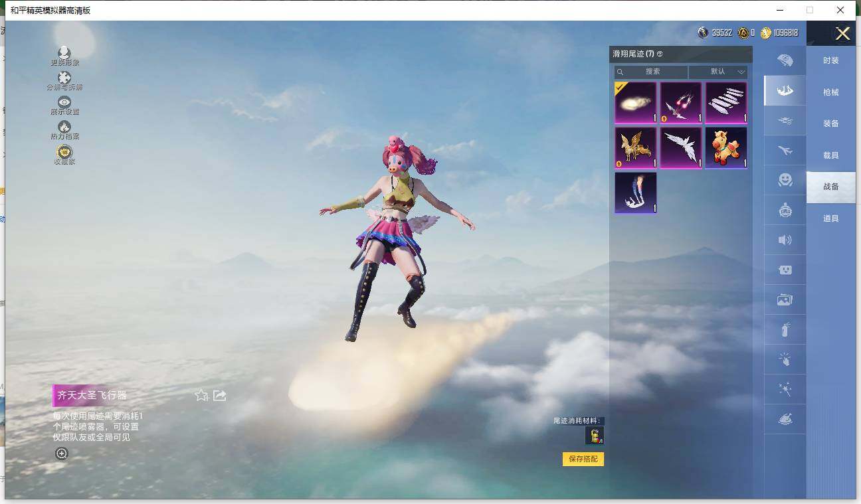The height and width of the screenshot is (504, 861).
Task: Open the roast chicken category icon
Action: (x=785, y=420)
